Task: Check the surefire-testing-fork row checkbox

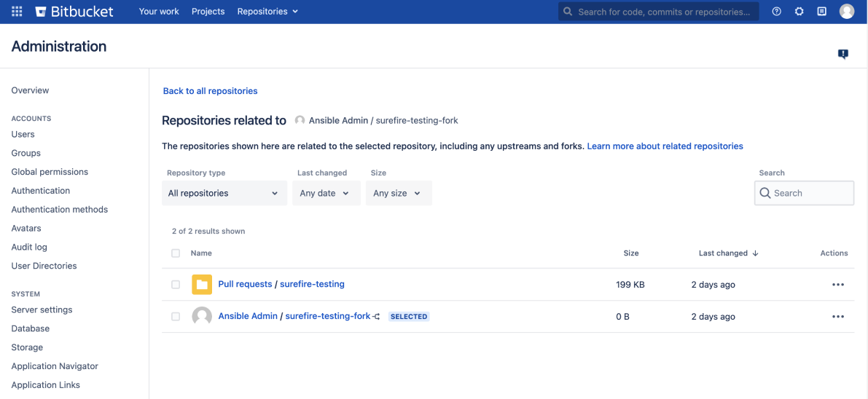Action: click(176, 317)
